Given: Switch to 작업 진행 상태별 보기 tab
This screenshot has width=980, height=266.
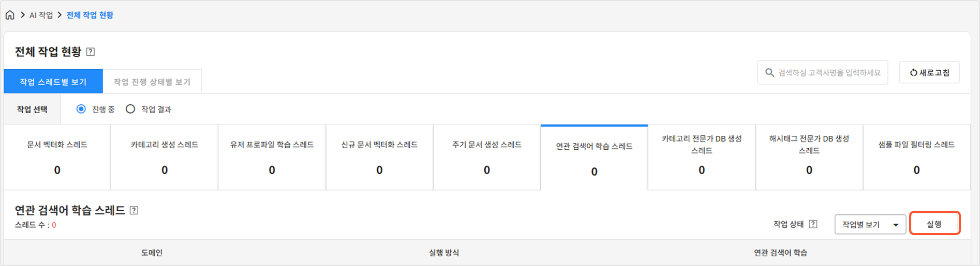Looking at the screenshot, I should (x=152, y=82).
